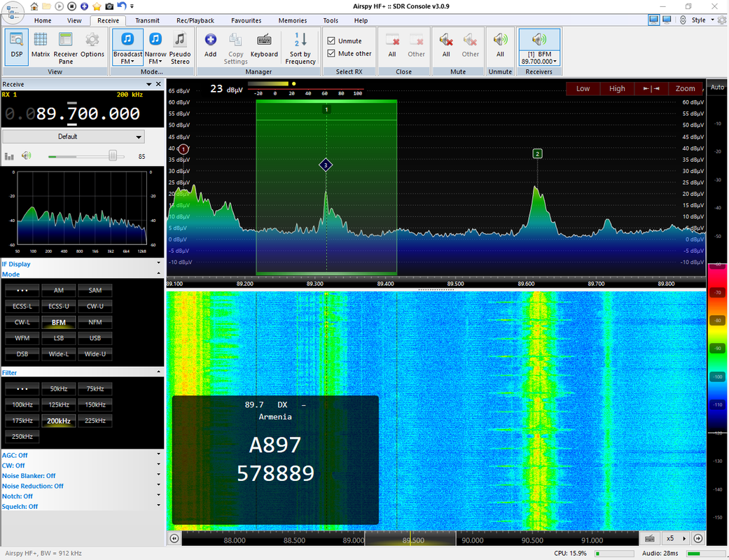Close all receivers
This screenshot has width=729, height=560.
pyautogui.click(x=392, y=46)
